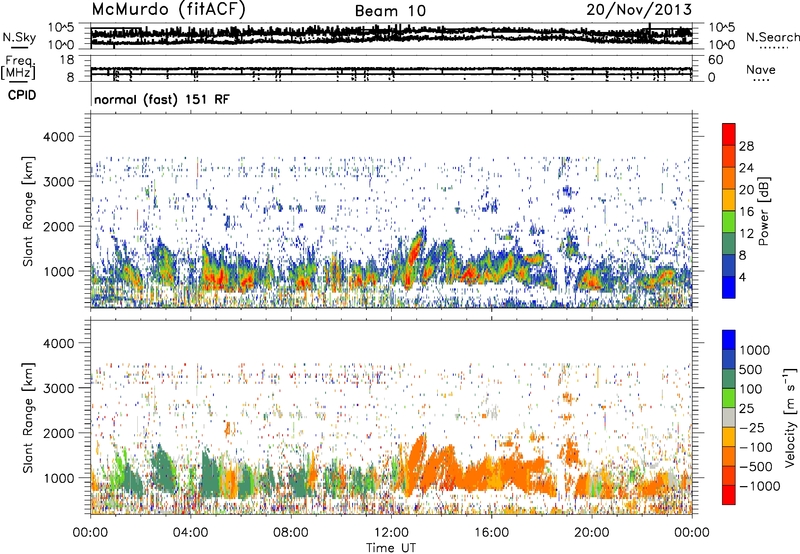Select the 'McMurdo (fitACF)' title text
800x554 pixels.
168,10
